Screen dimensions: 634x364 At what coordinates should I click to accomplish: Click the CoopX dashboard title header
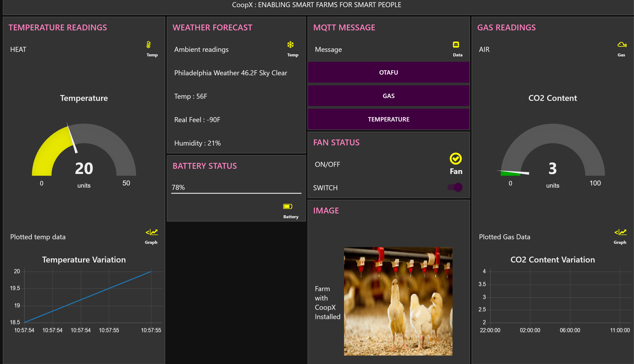pyautogui.click(x=316, y=5)
